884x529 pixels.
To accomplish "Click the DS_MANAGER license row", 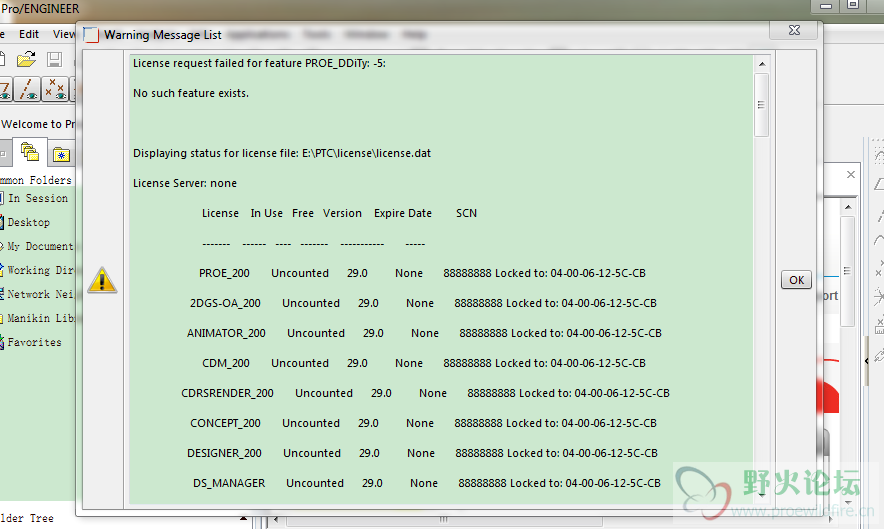I will click(x=426, y=483).
